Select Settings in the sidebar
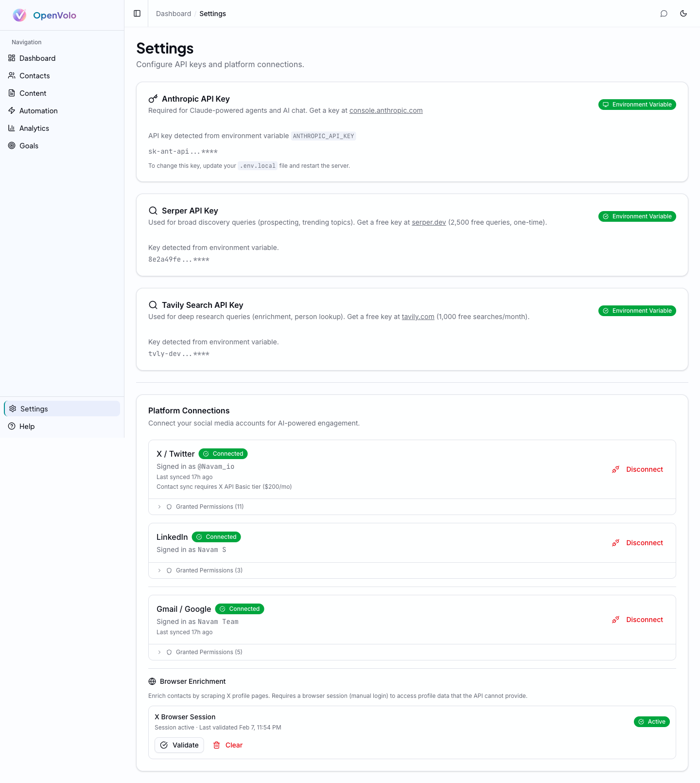This screenshot has height=783, width=700. (x=62, y=409)
